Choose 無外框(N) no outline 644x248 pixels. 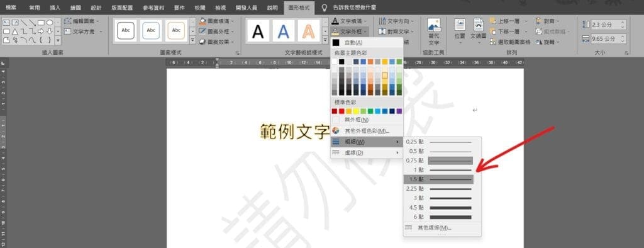367,120
